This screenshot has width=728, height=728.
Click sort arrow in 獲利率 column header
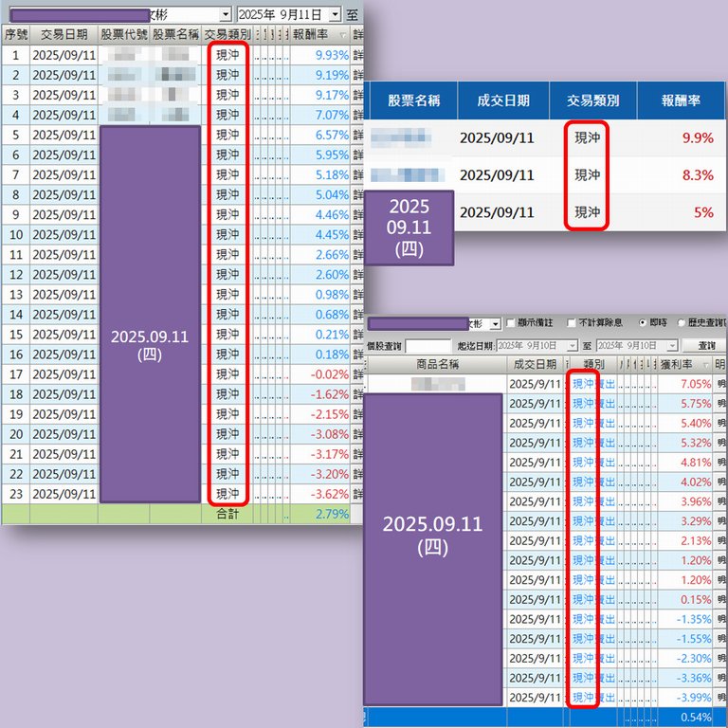click(x=706, y=364)
